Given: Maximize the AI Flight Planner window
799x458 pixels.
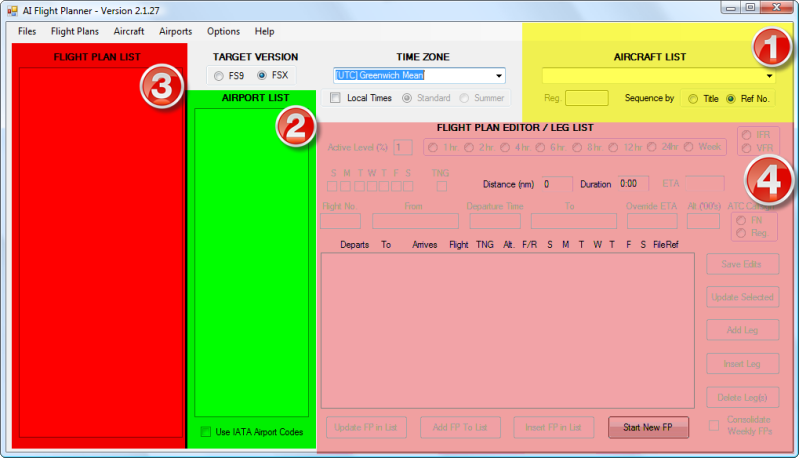Looking at the screenshot, I should [x=750, y=8].
